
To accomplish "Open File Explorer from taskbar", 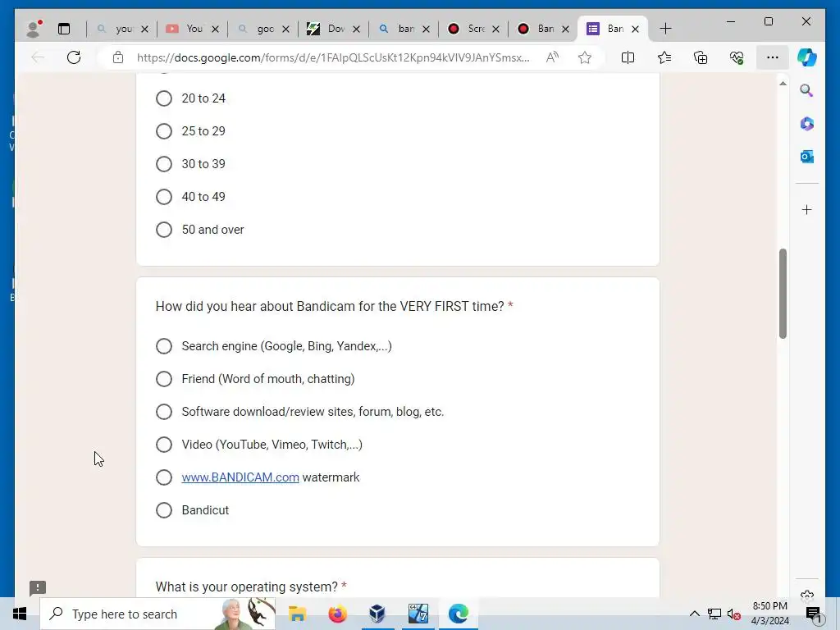I will coord(297,614).
